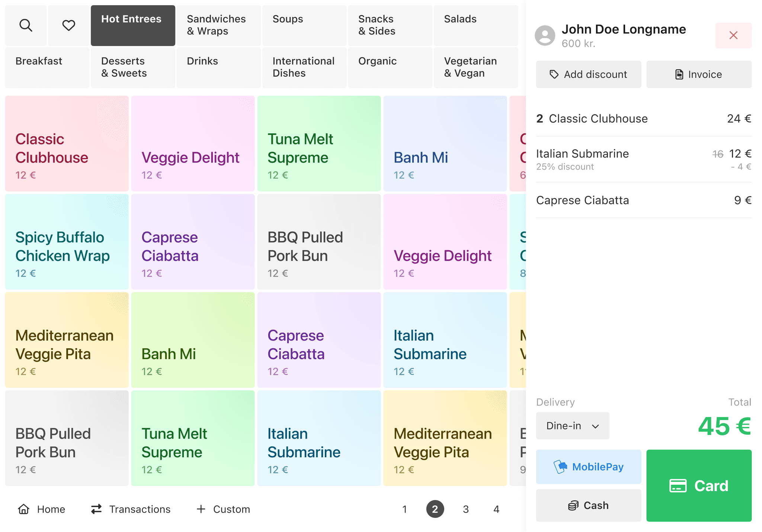Open Transactions list
762x532 pixels.
coord(131,509)
